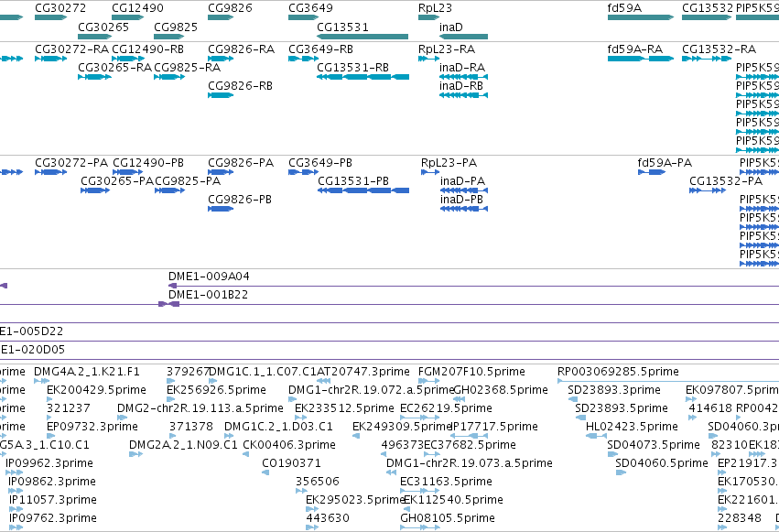Select protein CG13532-PA
The image size is (779, 532).
tap(708, 190)
